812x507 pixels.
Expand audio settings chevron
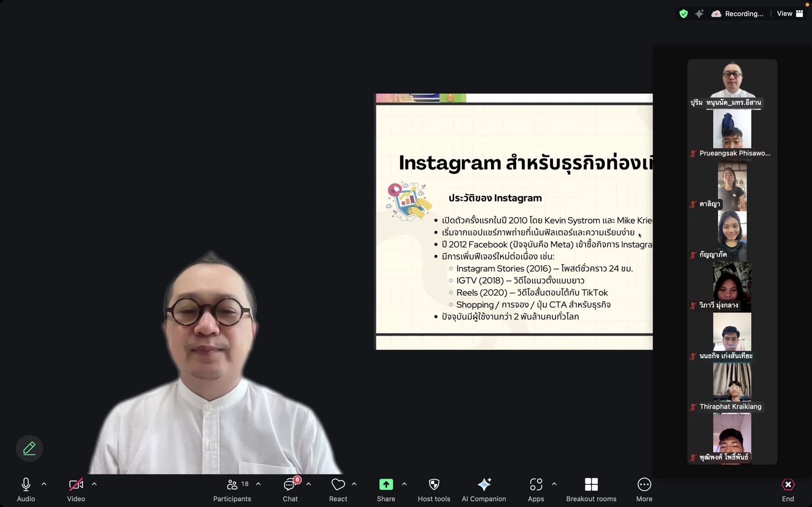[44, 484]
